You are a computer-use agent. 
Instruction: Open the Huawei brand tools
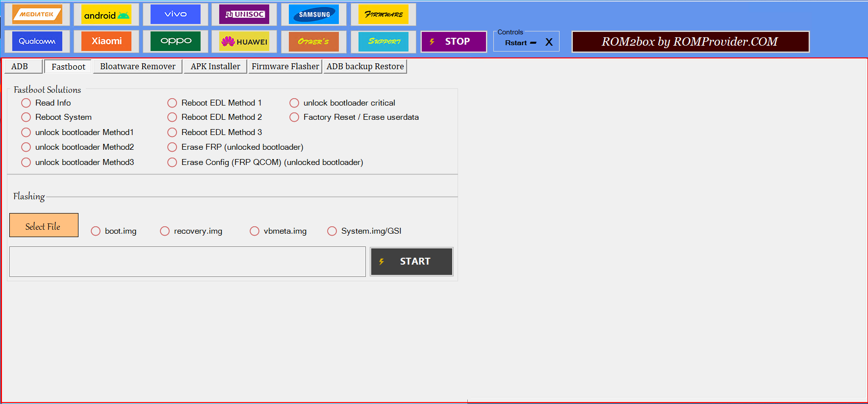pos(244,41)
